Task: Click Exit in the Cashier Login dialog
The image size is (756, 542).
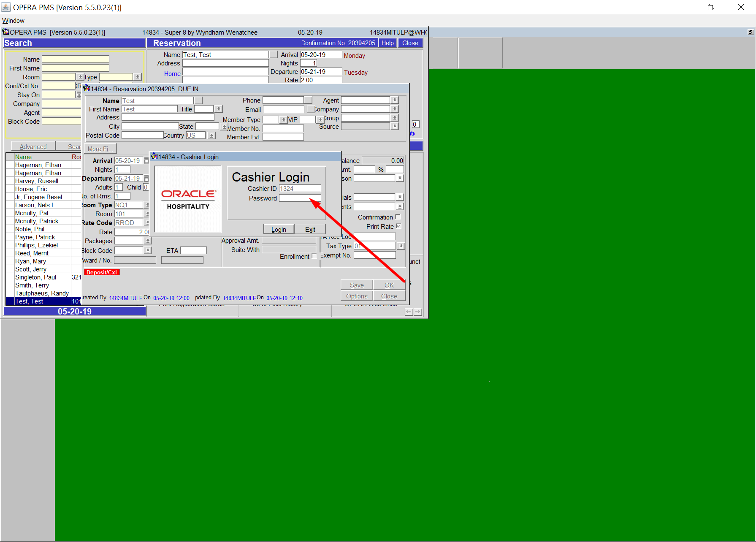Action: (310, 229)
